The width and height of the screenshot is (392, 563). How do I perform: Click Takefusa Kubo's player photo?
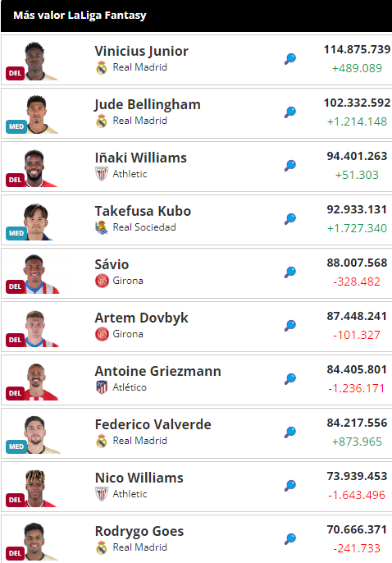pos(36,222)
